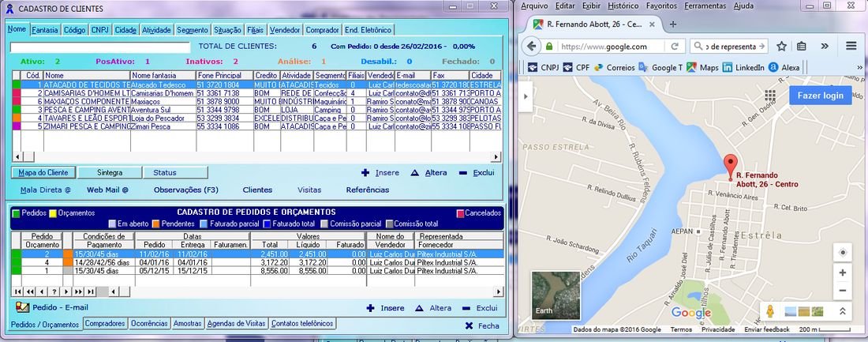Open the Ferramentas menu in Firefox

coord(705,6)
